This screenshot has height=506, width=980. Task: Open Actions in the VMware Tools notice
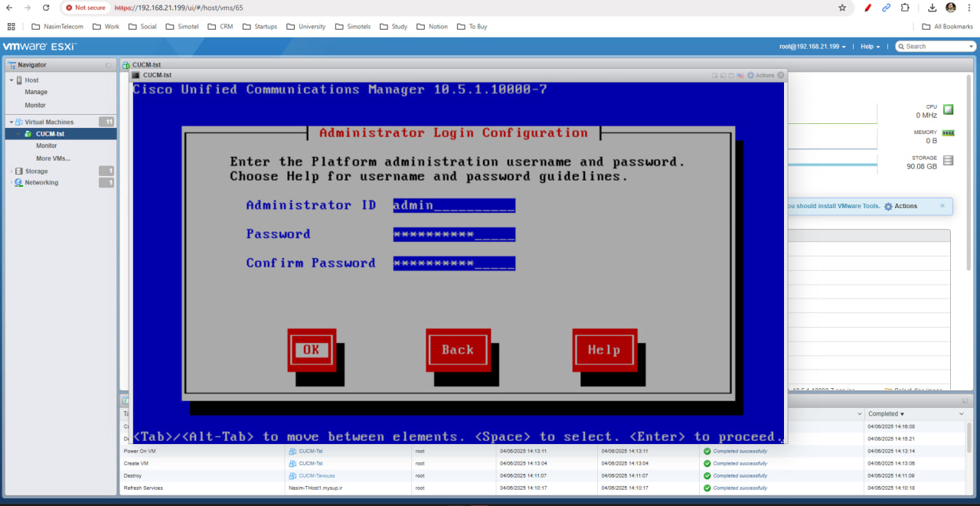[900, 206]
